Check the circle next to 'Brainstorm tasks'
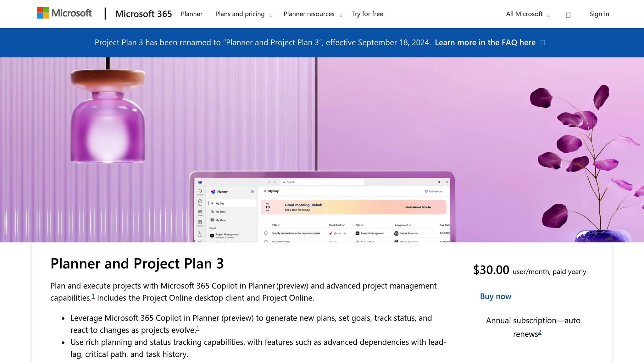 (x=266, y=242)
